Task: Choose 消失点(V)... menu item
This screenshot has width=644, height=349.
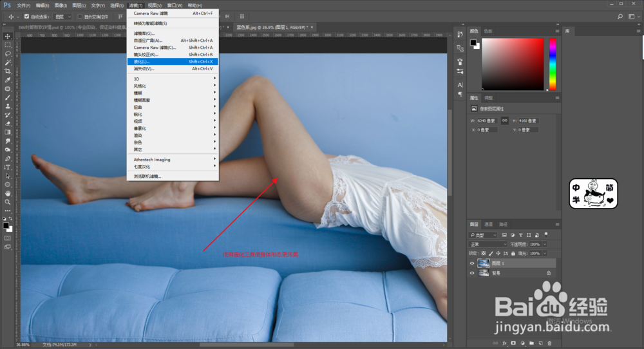Action: [173, 68]
